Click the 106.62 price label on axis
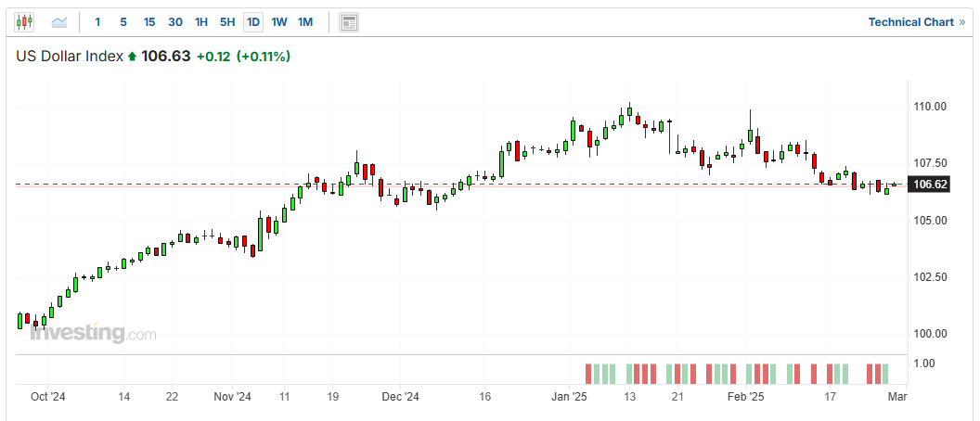The height and width of the screenshot is (421, 980). (928, 185)
